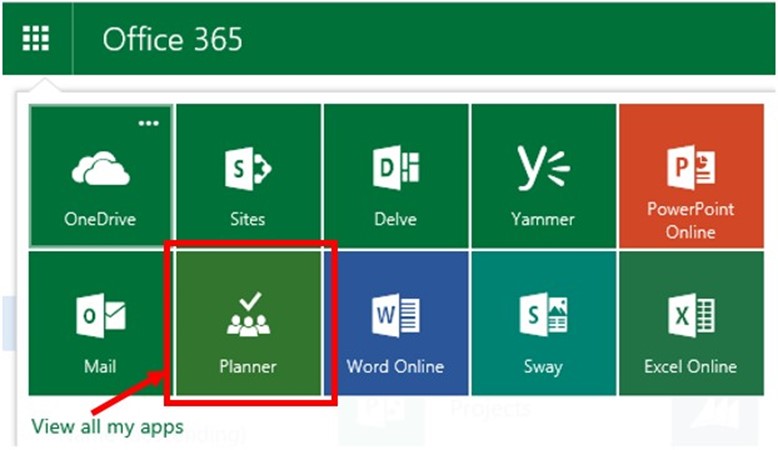Click the Office 365 header title
778x450 pixels.
pos(172,39)
